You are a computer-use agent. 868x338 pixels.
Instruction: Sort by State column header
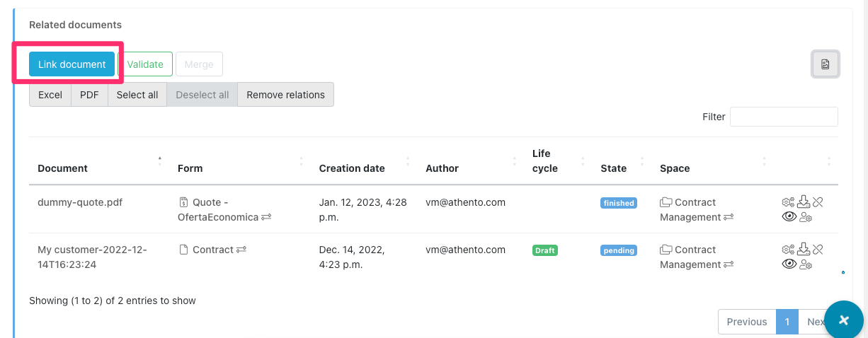[622, 161]
